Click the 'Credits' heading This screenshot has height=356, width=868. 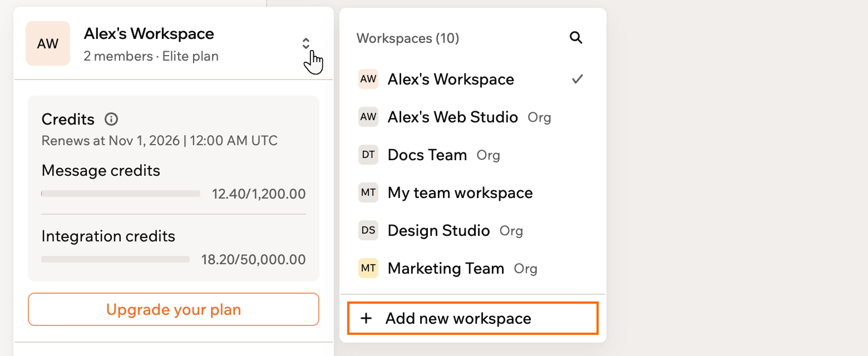(68, 119)
